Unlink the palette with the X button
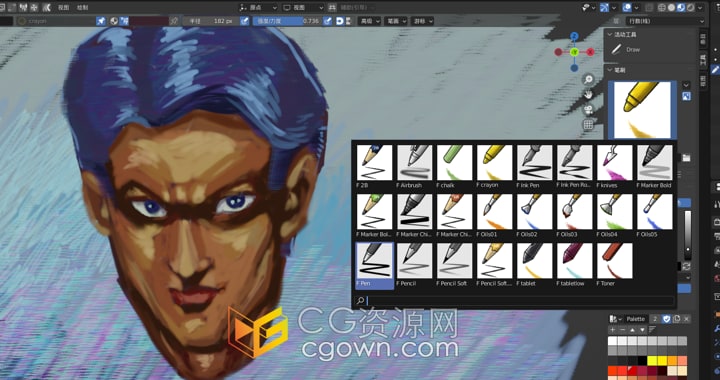 point(686,319)
